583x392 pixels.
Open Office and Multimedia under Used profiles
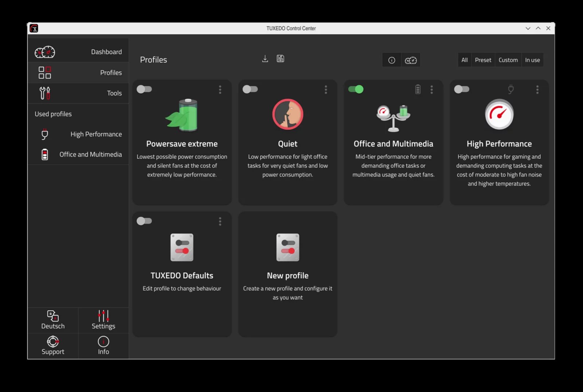(x=91, y=154)
